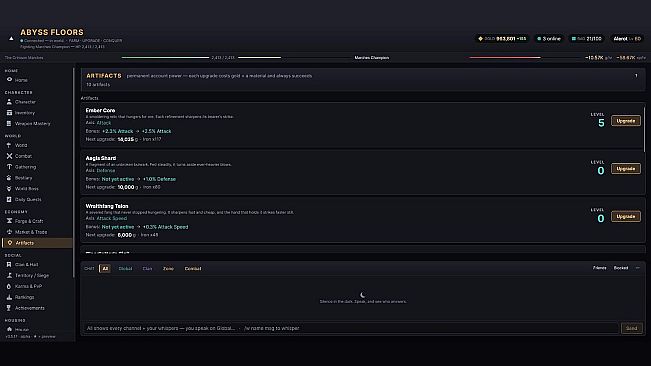651x366 pixels.
Task: Click the Inventory chest icon
Action: [9, 112]
